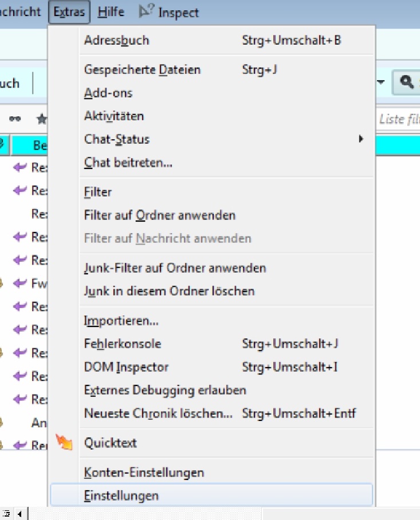This screenshot has width=420, height=520.
Task: Click the thread glasses column icon
Action: 15,119
